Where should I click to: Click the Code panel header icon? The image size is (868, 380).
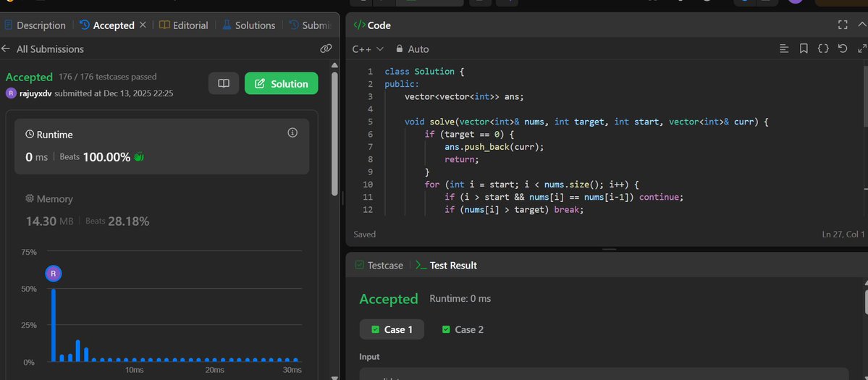[x=359, y=25]
